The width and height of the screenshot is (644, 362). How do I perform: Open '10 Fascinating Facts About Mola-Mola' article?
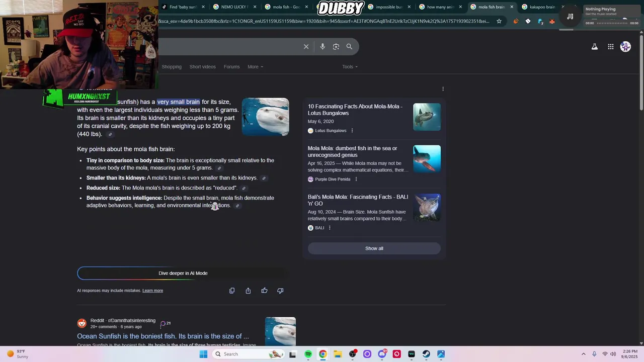tap(355, 110)
